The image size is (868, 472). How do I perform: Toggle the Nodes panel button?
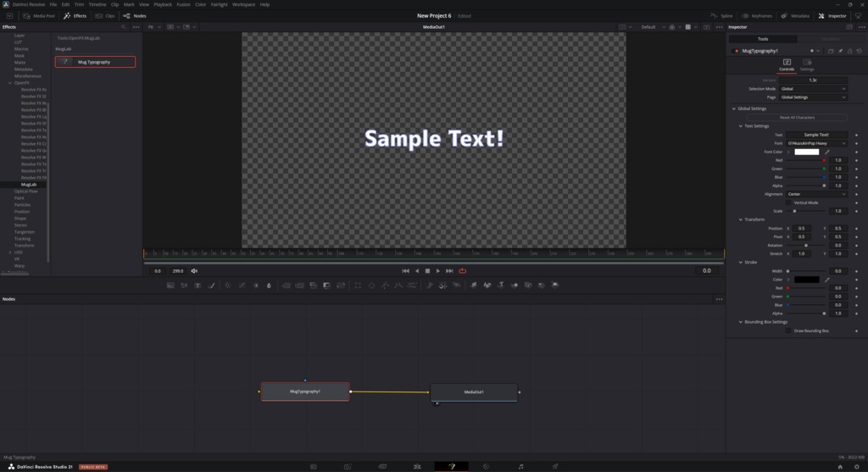(x=135, y=16)
